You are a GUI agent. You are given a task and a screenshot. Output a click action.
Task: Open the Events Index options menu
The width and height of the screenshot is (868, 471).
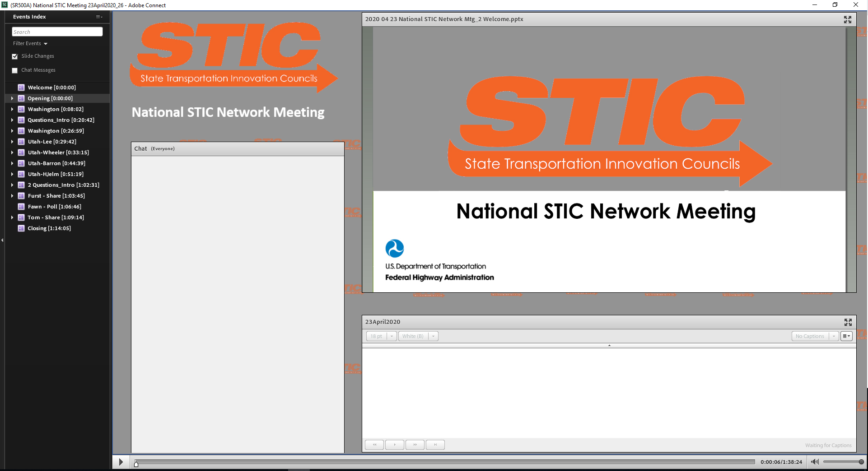(99, 17)
